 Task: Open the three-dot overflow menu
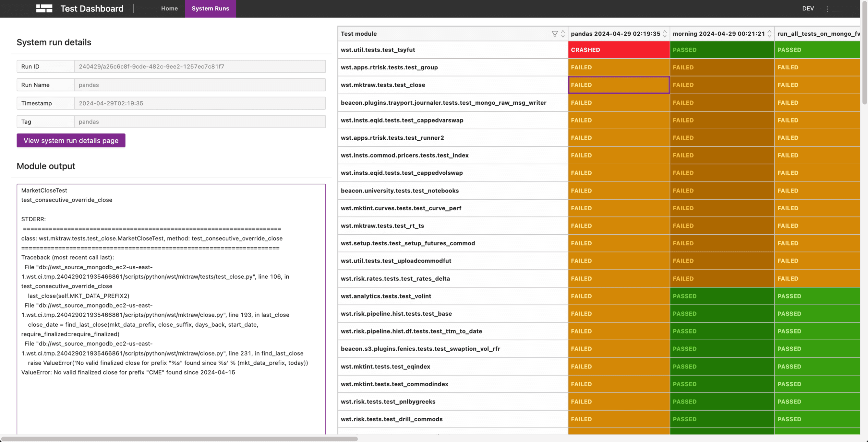(x=827, y=9)
